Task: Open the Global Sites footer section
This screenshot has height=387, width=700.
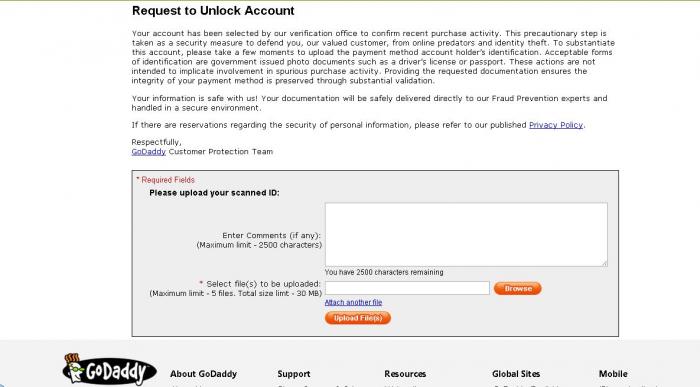Action: tap(516, 374)
